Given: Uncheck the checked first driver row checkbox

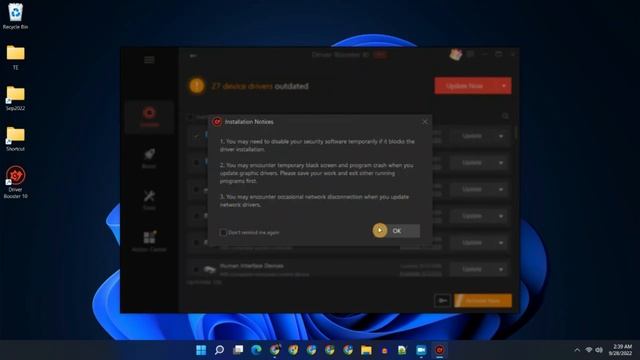Looking at the screenshot, I should 196,136.
